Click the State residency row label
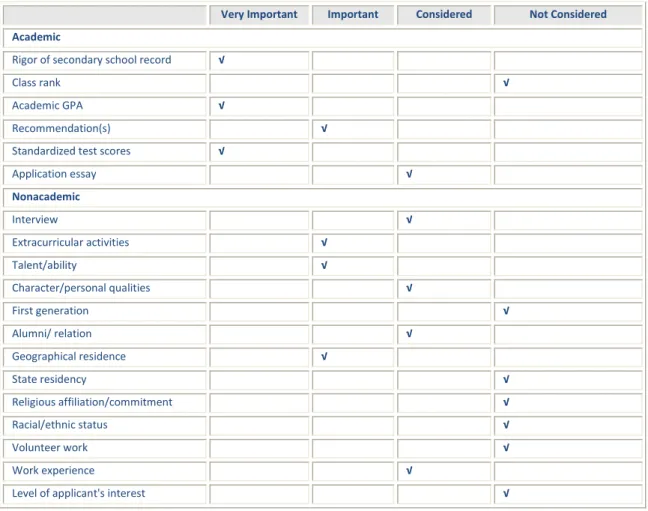648x511 pixels. (49, 380)
